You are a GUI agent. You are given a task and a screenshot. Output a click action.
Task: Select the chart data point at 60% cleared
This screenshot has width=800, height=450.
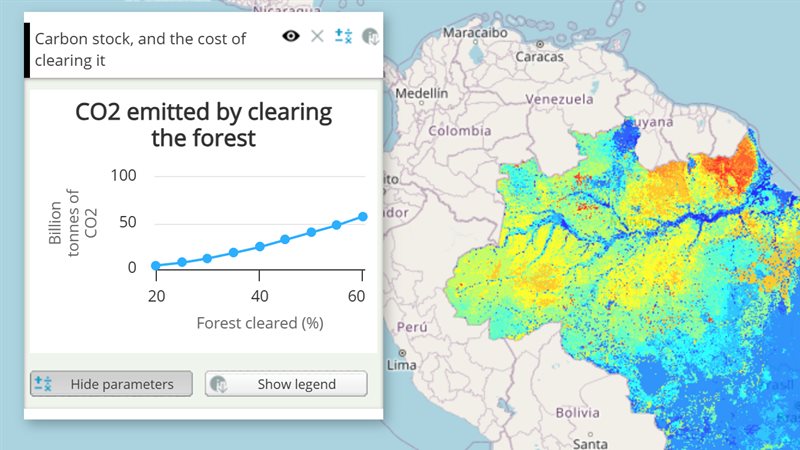coord(363,217)
